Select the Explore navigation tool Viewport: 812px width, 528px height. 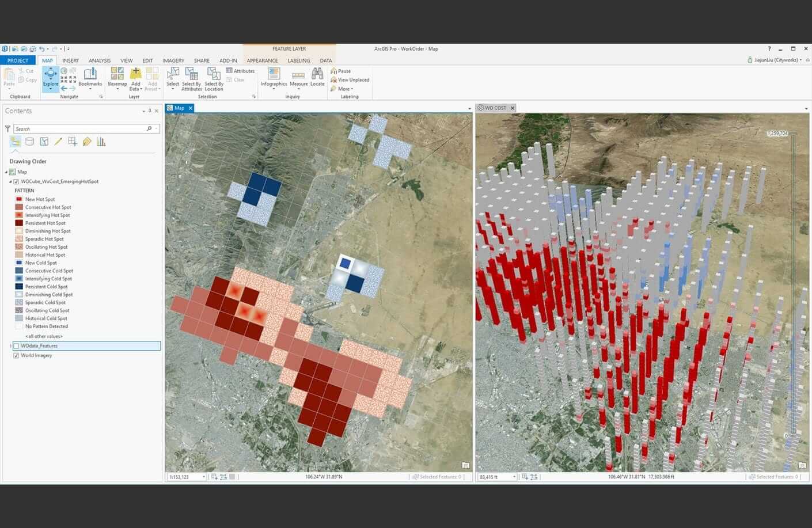point(51,79)
